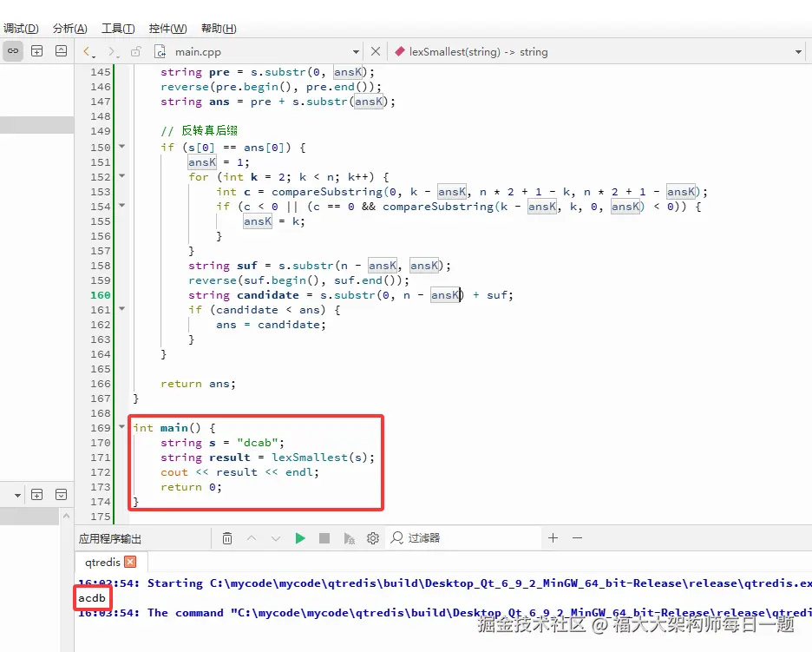Image resolution: width=812 pixels, height=652 pixels.
Task: Stop the running application
Action: pos(324,538)
